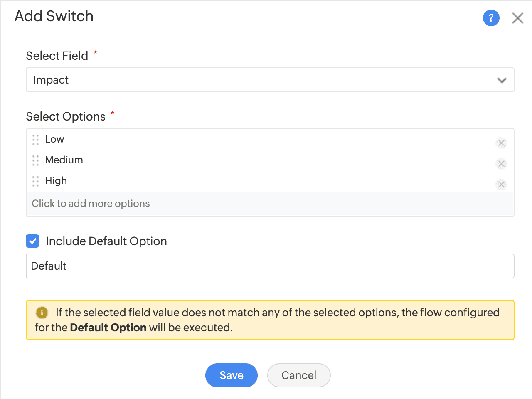Screen dimensions: 532x399
Task: Open the blue help question mark icon
Action: [x=491, y=18]
